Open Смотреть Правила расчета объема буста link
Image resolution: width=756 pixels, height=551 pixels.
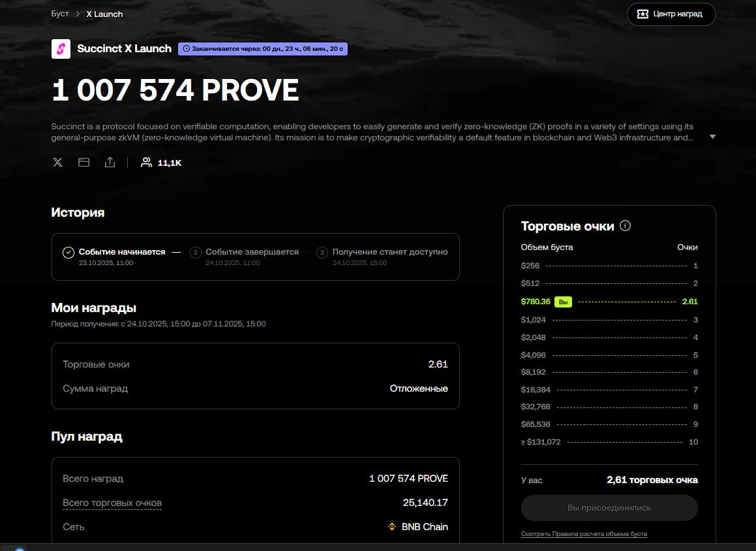point(584,534)
